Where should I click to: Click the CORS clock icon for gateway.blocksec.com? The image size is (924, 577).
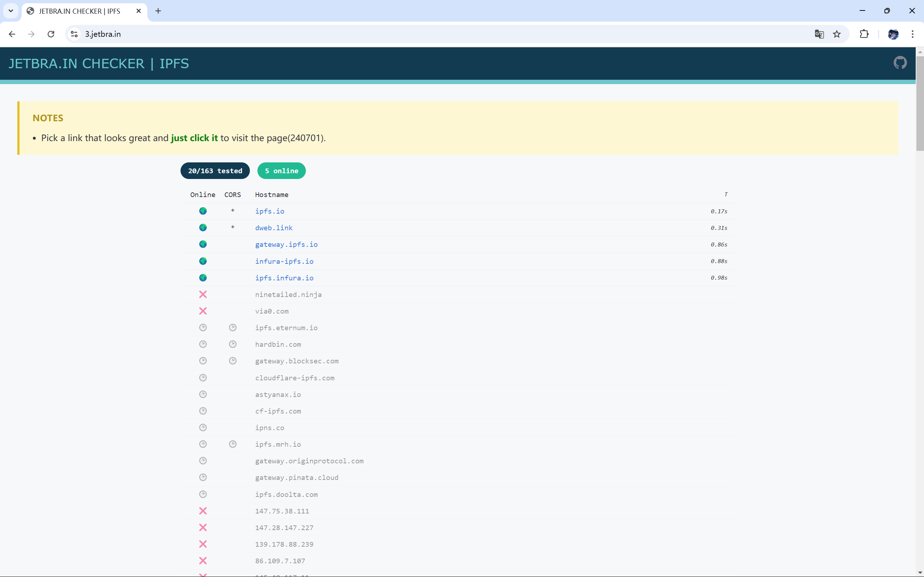(233, 361)
